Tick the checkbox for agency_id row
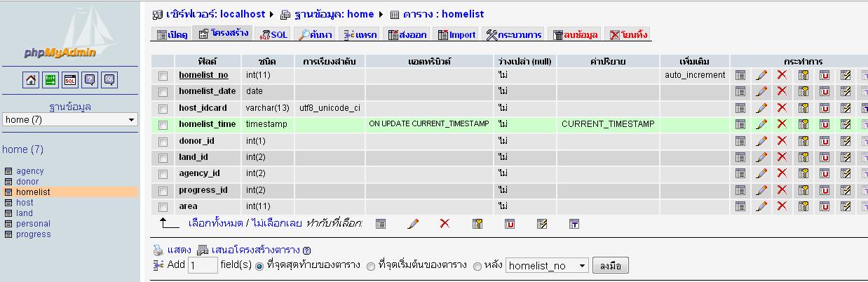 tap(163, 174)
